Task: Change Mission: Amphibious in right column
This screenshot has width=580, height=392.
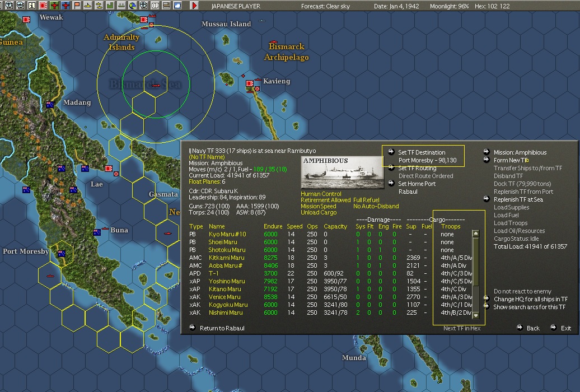Action: tap(520, 152)
